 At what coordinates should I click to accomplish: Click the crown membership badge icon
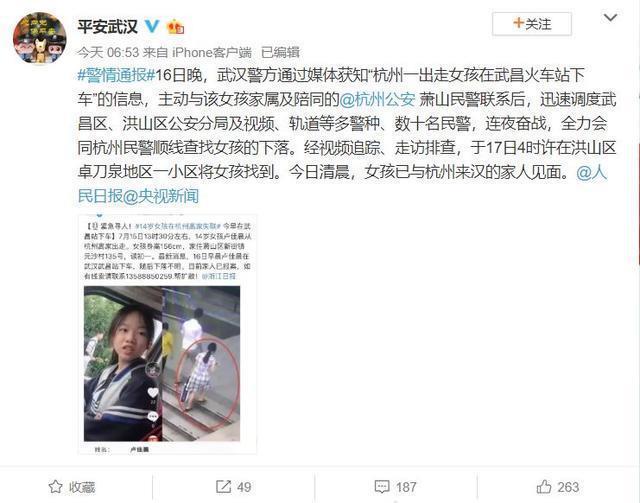pos(175,27)
